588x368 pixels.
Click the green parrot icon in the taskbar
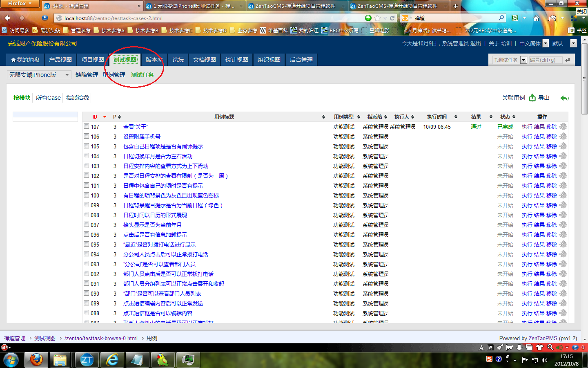163,360
